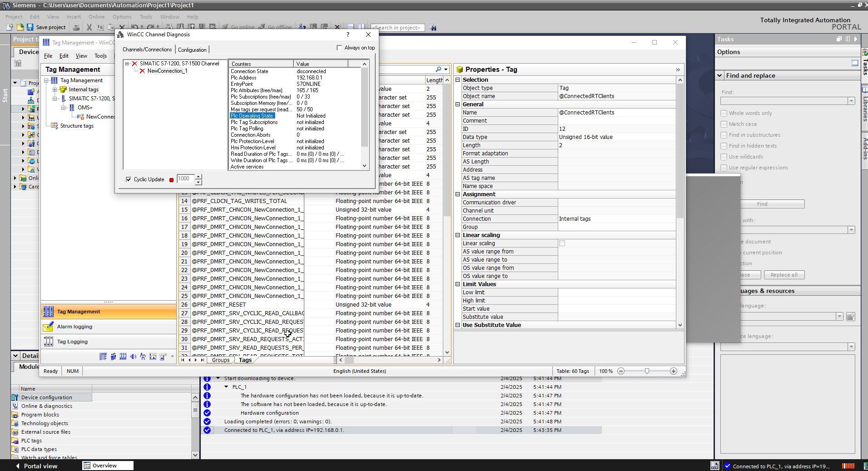Switch to the Configuration tab
Screen dimensions: 868x471
coord(192,50)
